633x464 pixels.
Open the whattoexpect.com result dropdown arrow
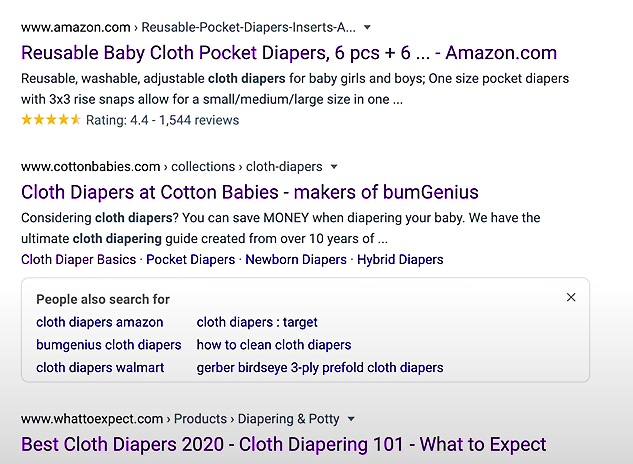pos(351,419)
